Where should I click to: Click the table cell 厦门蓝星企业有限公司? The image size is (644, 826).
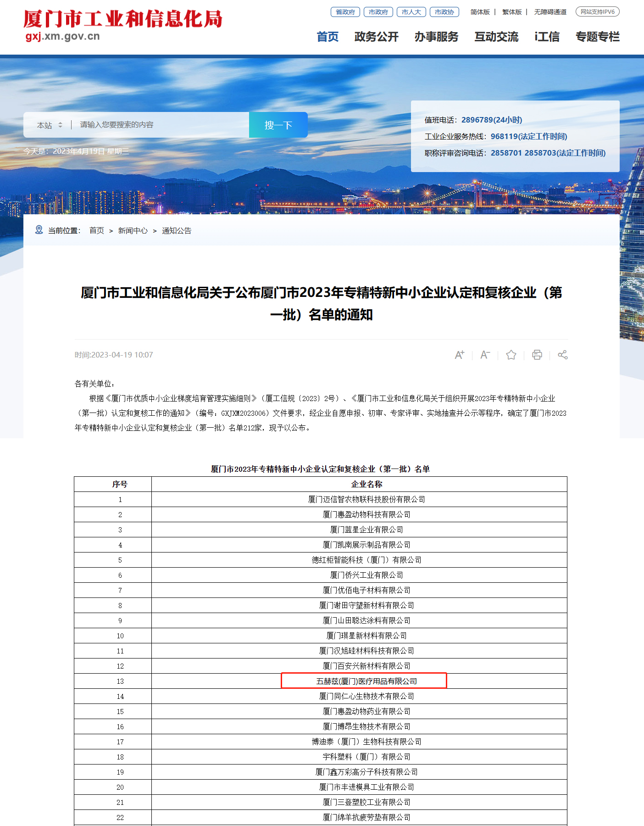pos(359,530)
